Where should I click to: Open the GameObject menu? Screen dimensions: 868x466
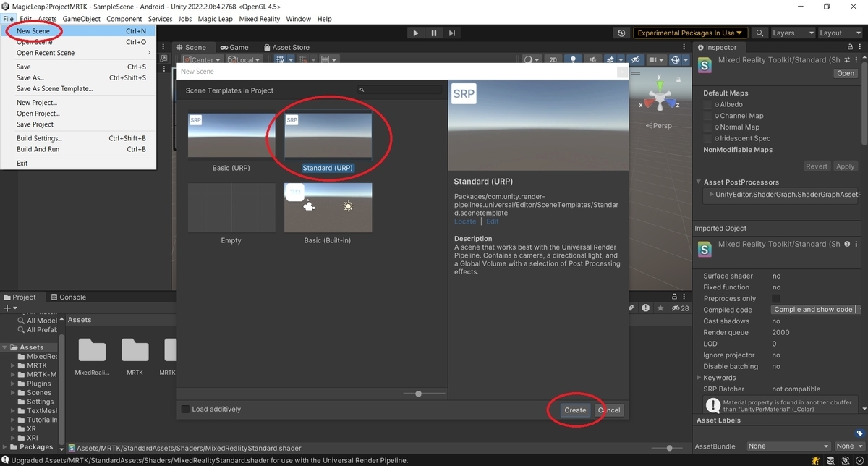[82, 19]
